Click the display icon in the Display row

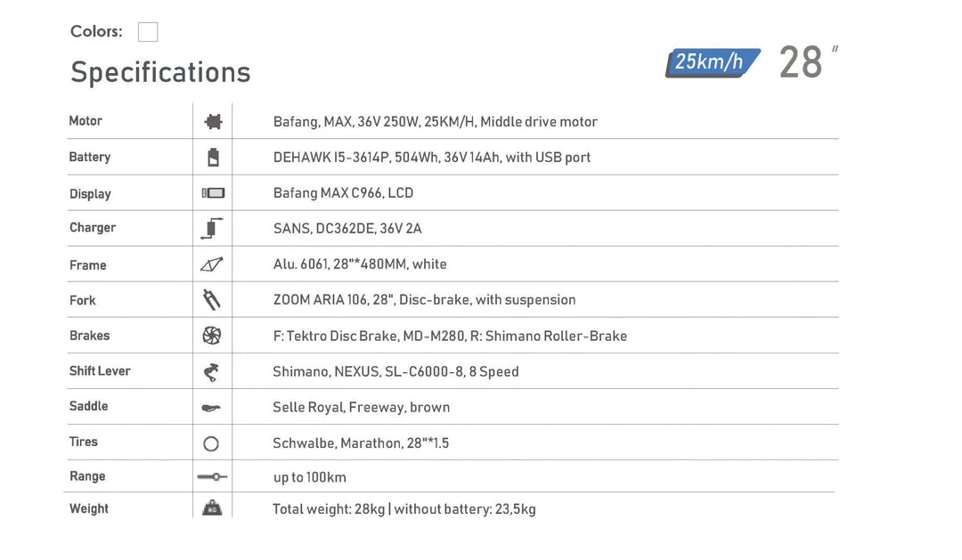pyautogui.click(x=213, y=193)
